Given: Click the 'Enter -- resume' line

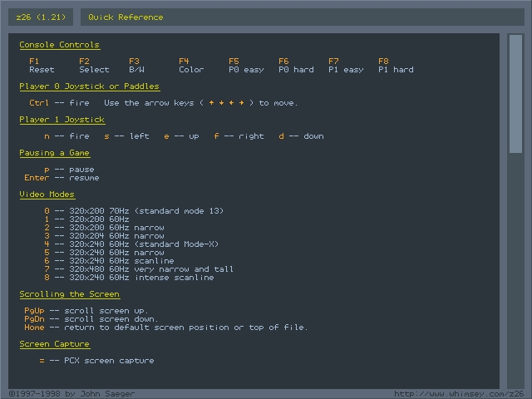Looking at the screenshot, I should (62, 178).
